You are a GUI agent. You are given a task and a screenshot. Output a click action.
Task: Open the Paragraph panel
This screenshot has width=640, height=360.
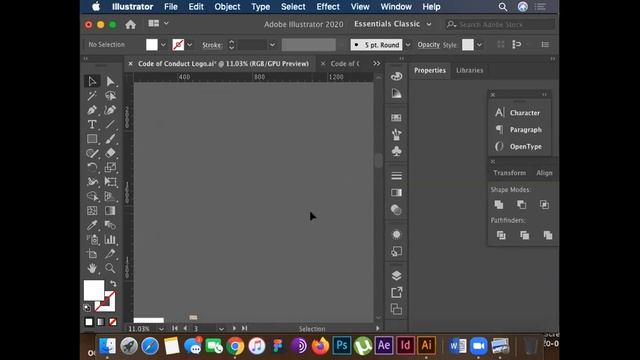click(518, 130)
